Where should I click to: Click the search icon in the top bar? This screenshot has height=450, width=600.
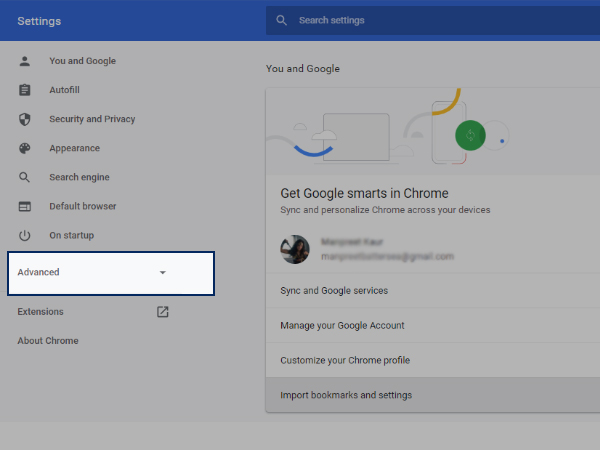282,21
